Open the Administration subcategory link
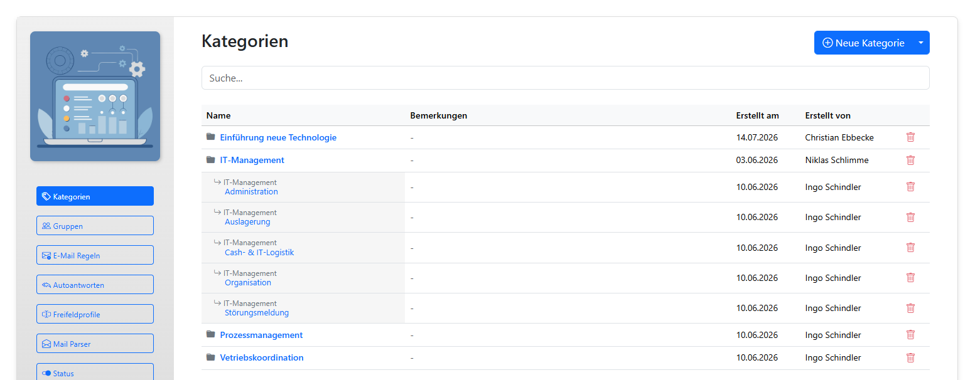980x380 pixels. [251, 191]
